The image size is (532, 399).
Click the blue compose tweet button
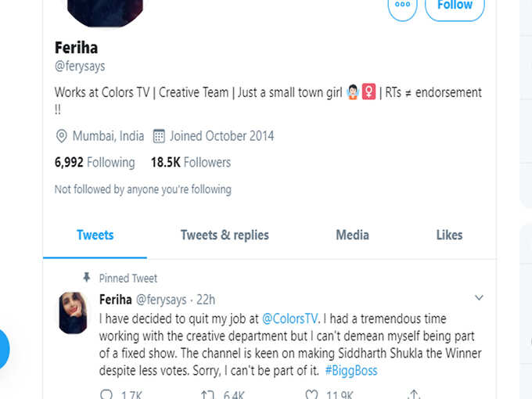tap(2, 349)
